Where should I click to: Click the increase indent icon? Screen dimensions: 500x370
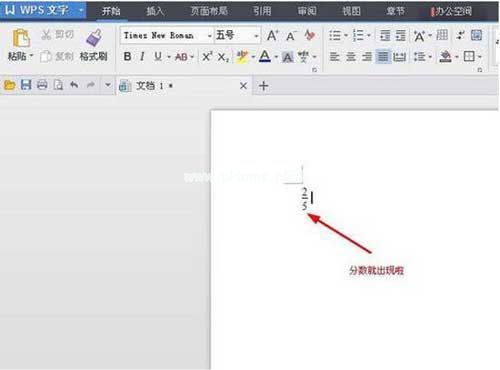pyautogui.click(x=400, y=35)
